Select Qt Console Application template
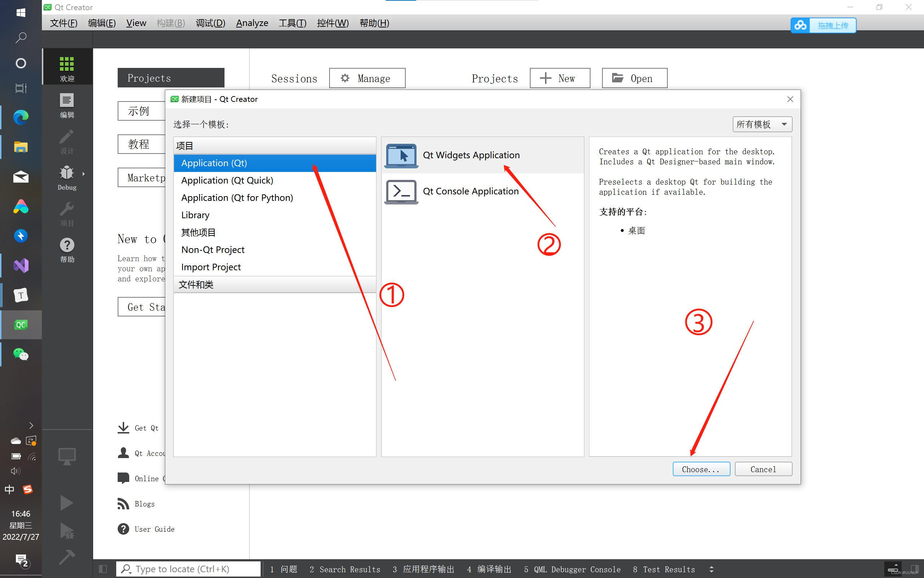 482,191
